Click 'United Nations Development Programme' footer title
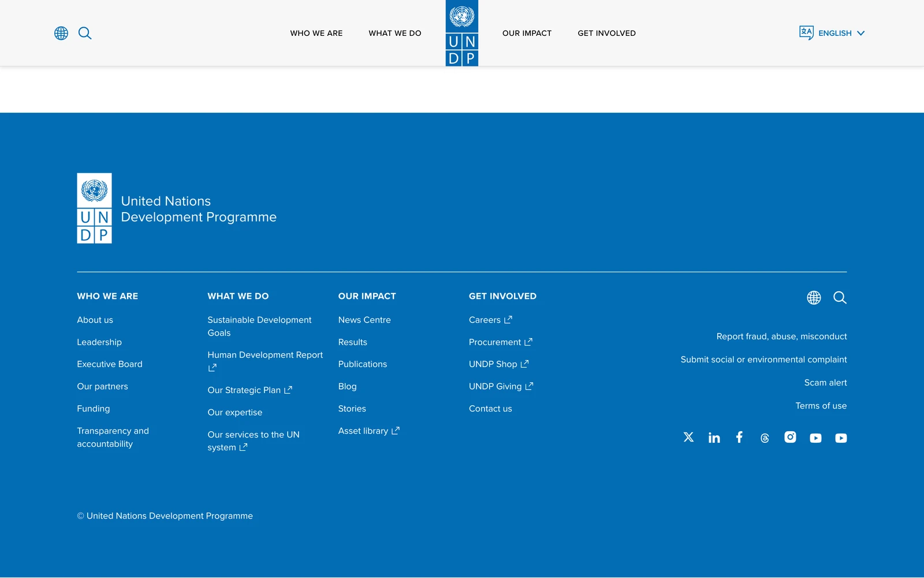 pos(199,209)
